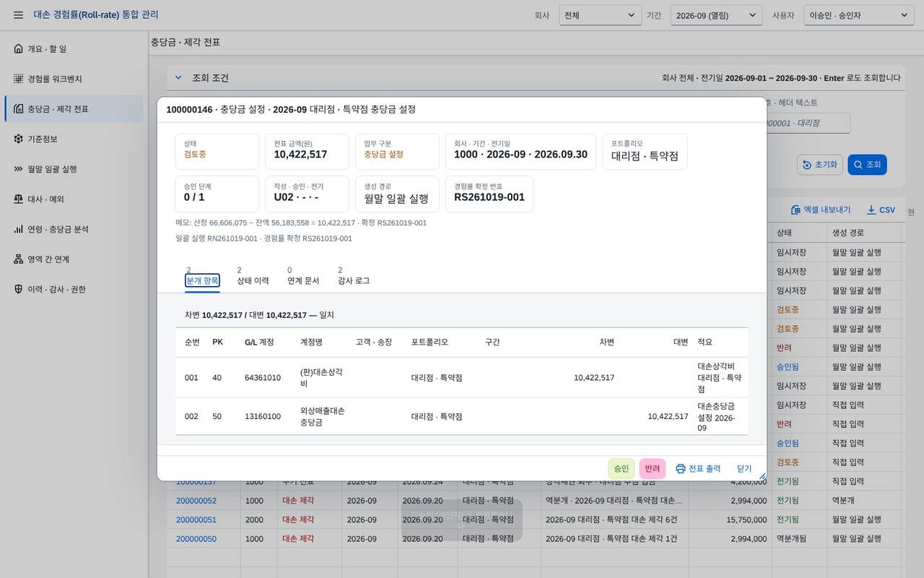Collapse the 조회 조건 section chevron
The width and height of the screenshot is (924, 578).
point(178,78)
